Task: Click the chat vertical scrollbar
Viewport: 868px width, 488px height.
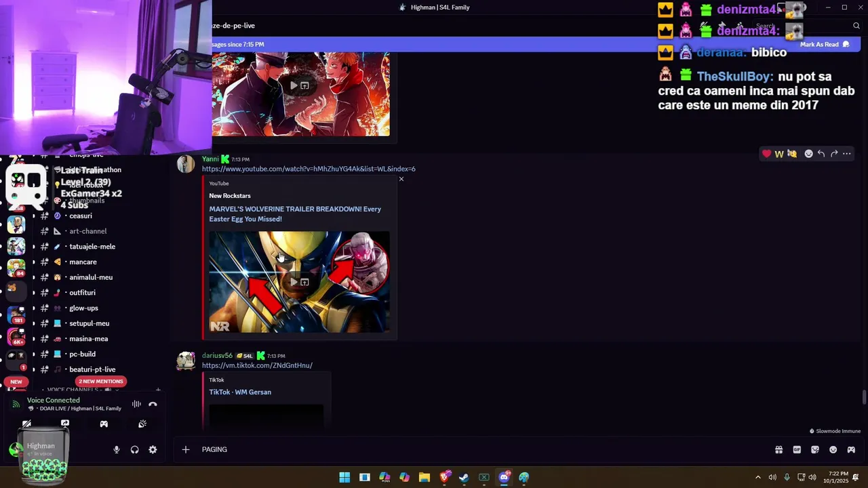Action: pos(863,397)
